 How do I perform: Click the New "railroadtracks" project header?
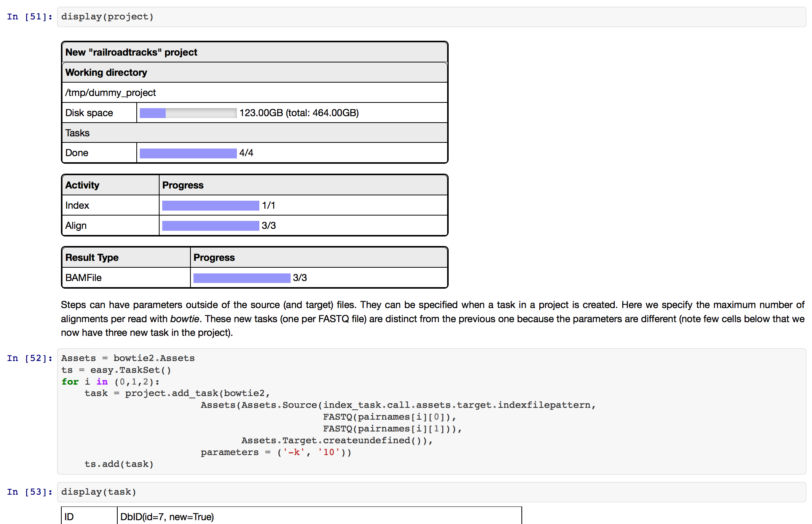[131, 52]
